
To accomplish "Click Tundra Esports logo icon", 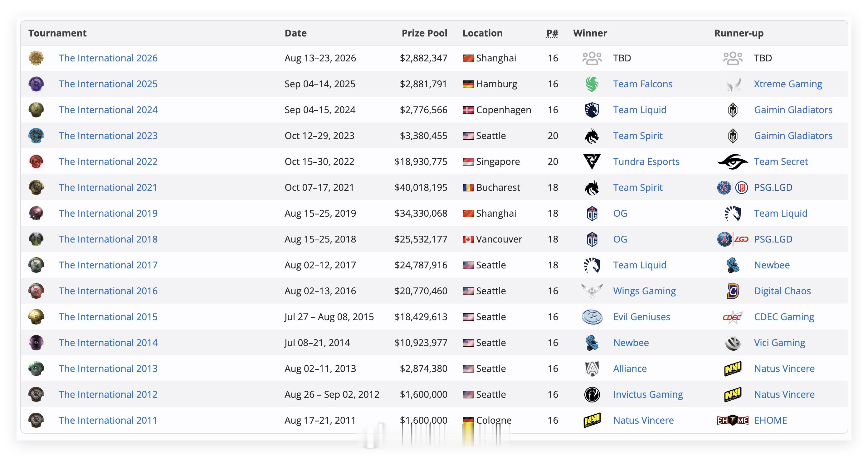I will [x=592, y=162].
